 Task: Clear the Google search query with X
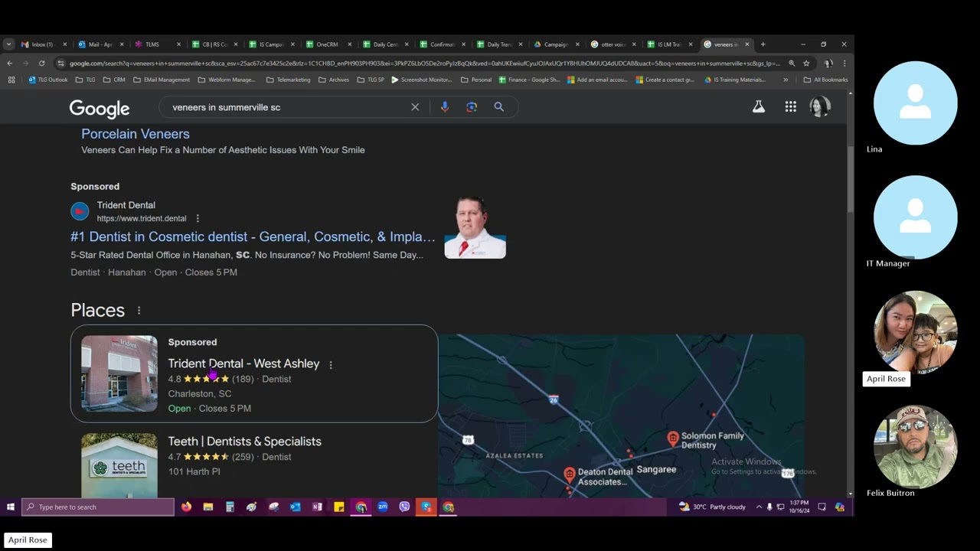pos(415,107)
